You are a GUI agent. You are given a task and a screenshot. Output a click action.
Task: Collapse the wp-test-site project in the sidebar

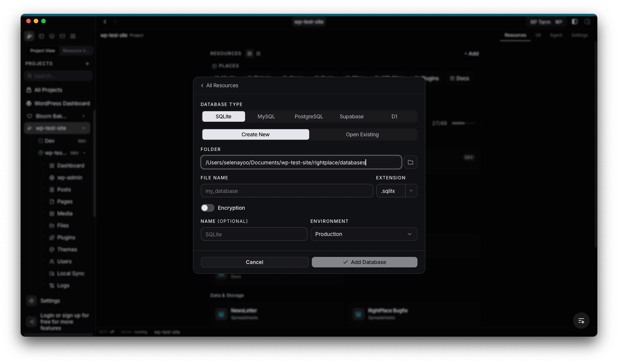click(x=84, y=128)
